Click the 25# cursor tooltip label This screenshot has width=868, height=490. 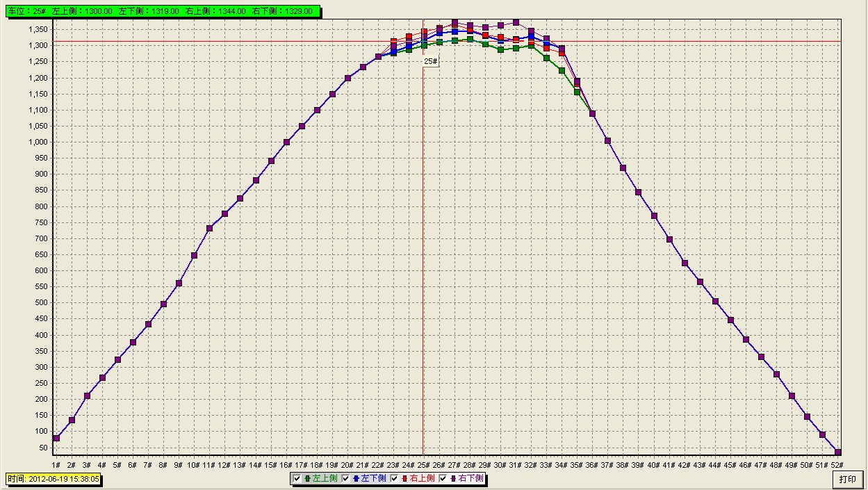coord(431,61)
